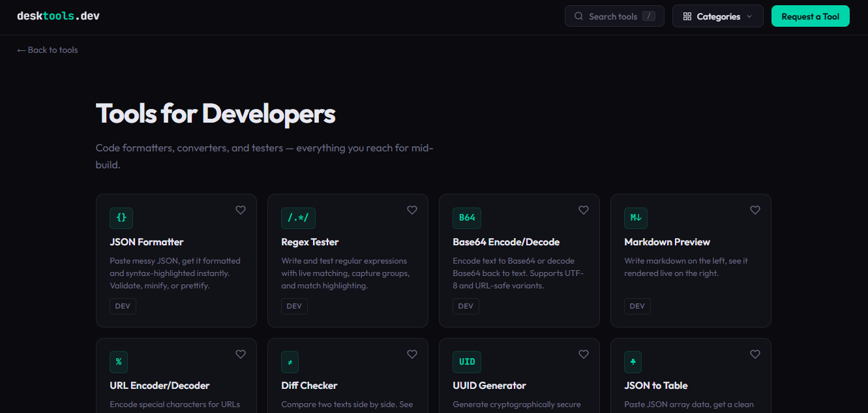The image size is (868, 413).
Task: Select the JSON Formatter curly-braces icon
Action: click(x=121, y=218)
